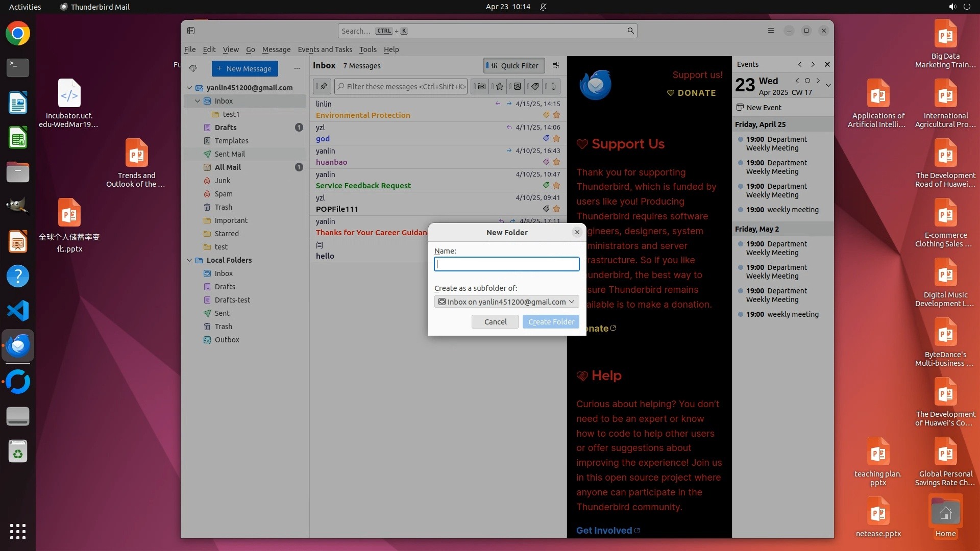Collapse yanlin451200@gmail.com account tree
This screenshot has height=551, width=980.
click(x=189, y=88)
